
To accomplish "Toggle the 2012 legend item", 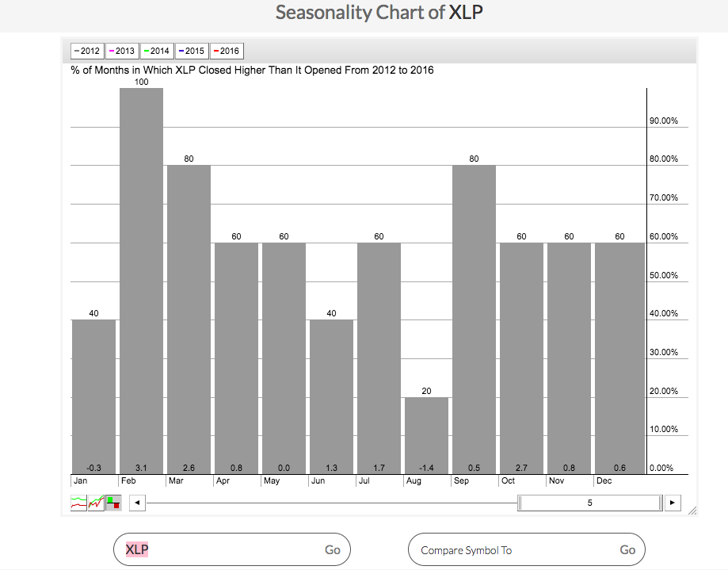I will tap(87, 51).
